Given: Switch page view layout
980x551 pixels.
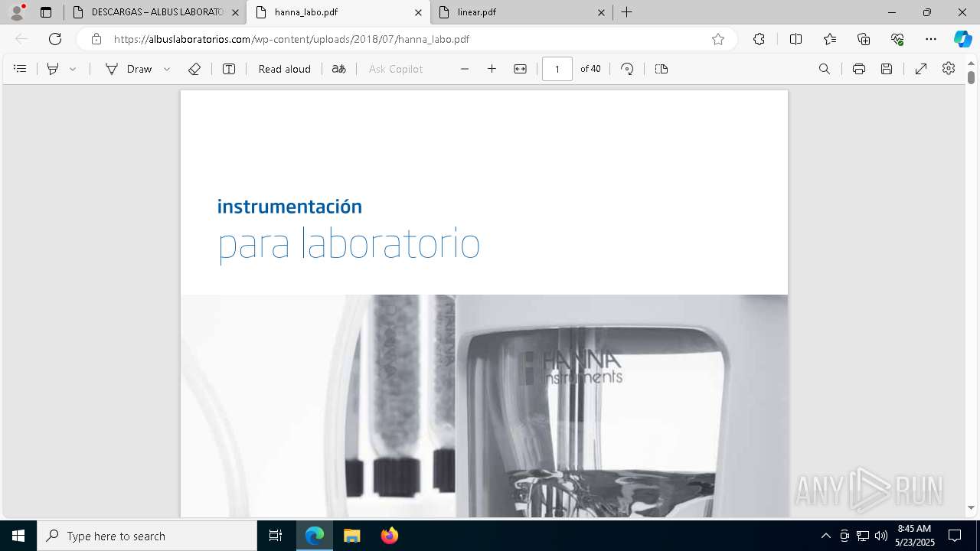Looking at the screenshot, I should 661,69.
